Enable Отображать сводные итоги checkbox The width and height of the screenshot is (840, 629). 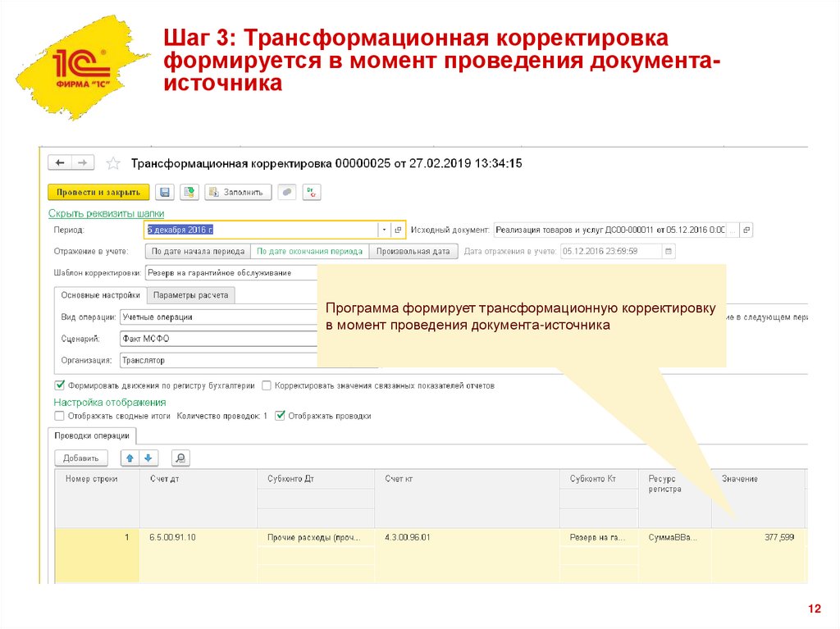[x=59, y=416]
